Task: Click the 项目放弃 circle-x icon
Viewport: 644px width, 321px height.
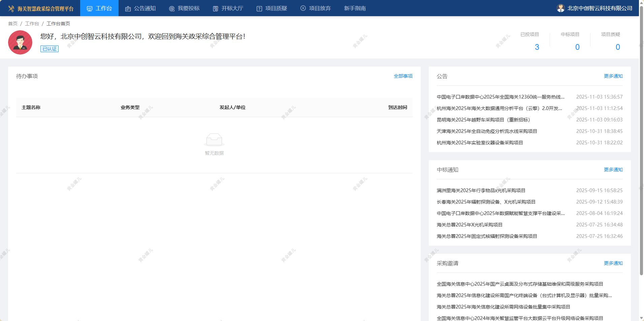Action: tap(303, 8)
